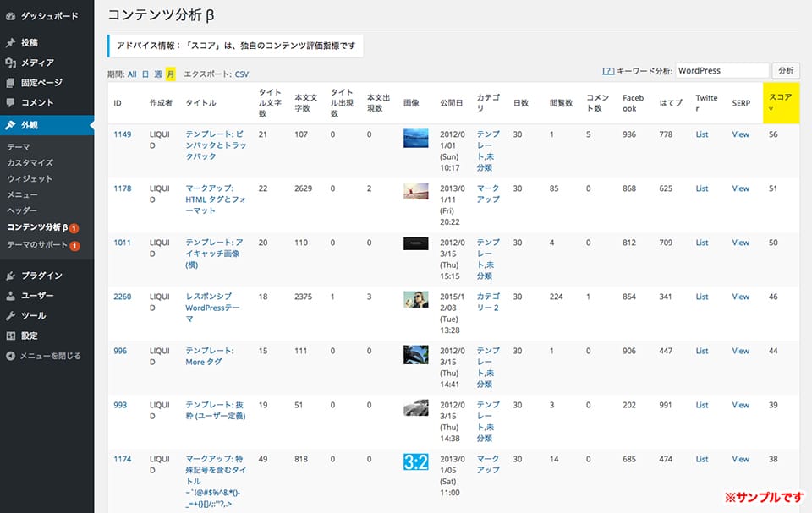Click the プラグイン plug icon
Image resolution: width=812 pixels, height=513 pixels.
[10, 276]
